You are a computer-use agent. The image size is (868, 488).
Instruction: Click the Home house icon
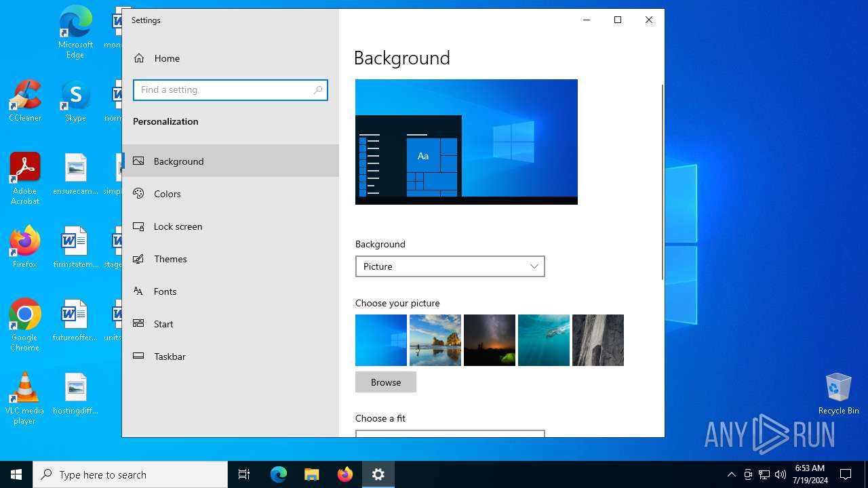(x=139, y=58)
